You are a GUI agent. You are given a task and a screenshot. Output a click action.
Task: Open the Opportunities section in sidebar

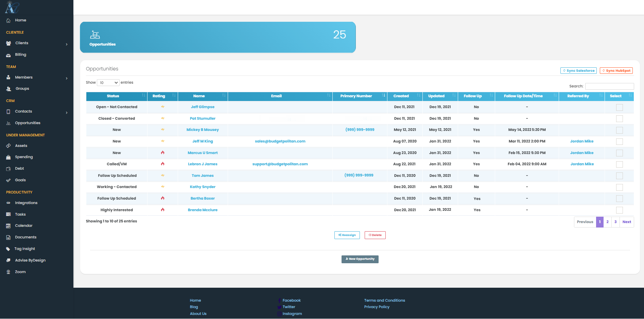click(28, 123)
